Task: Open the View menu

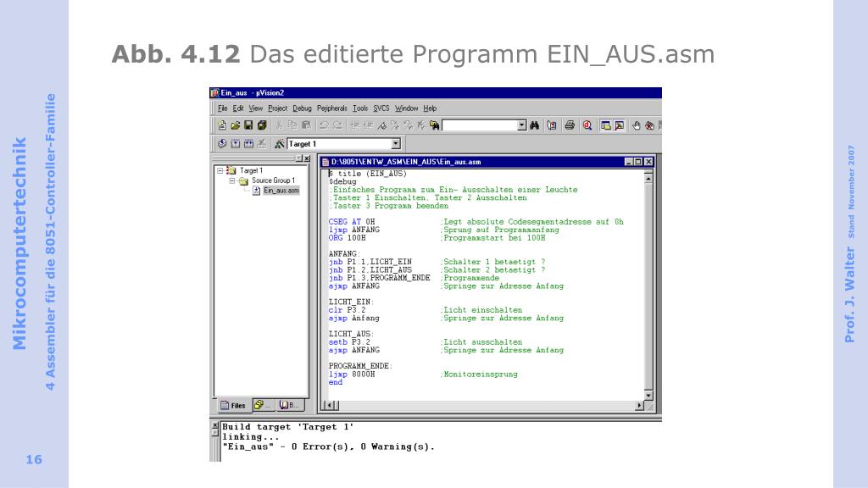Action: 255,108
